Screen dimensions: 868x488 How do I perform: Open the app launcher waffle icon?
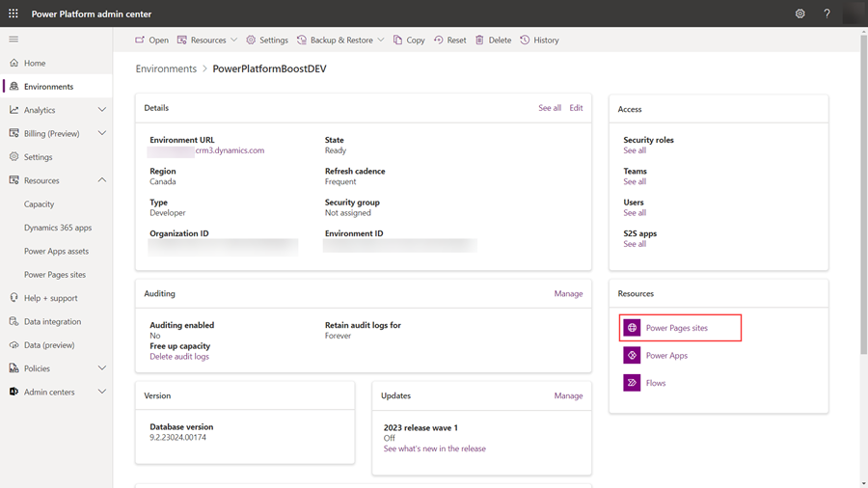coord(14,14)
